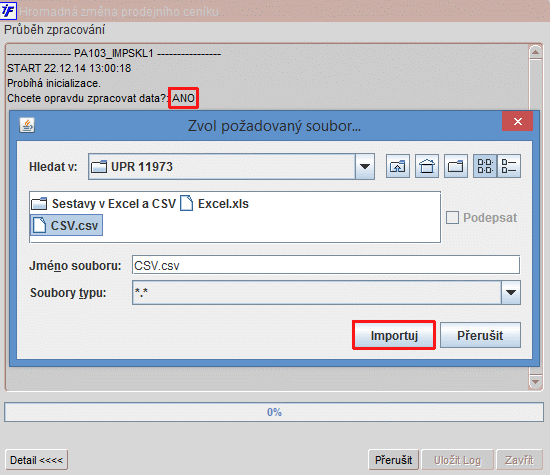Open the UPR 11973 location combo box

[x=232, y=167]
